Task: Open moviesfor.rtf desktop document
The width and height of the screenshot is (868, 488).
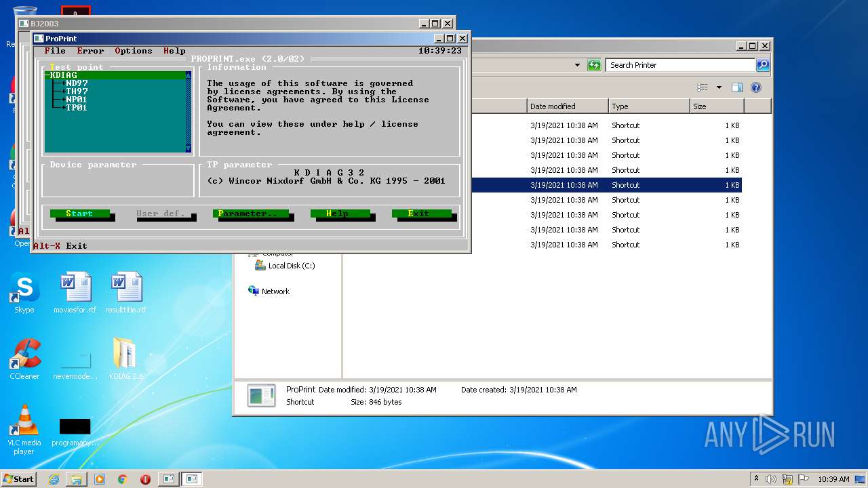Action: tap(75, 293)
